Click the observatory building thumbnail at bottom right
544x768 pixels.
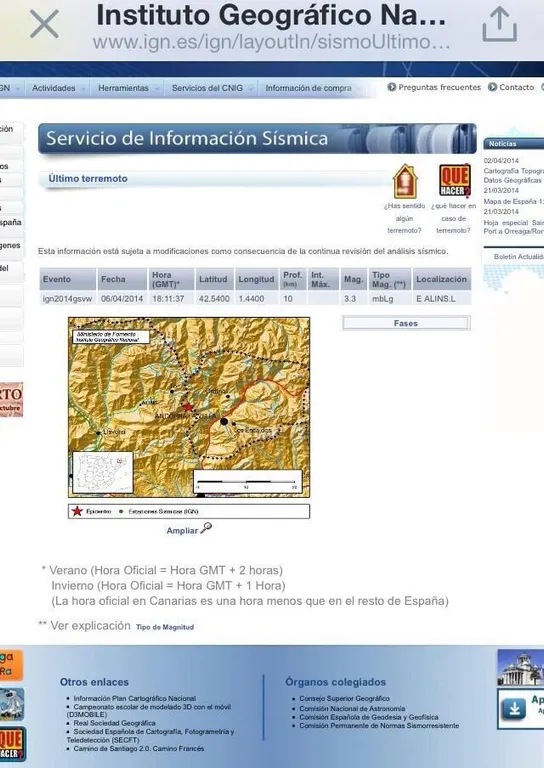(x=520, y=667)
